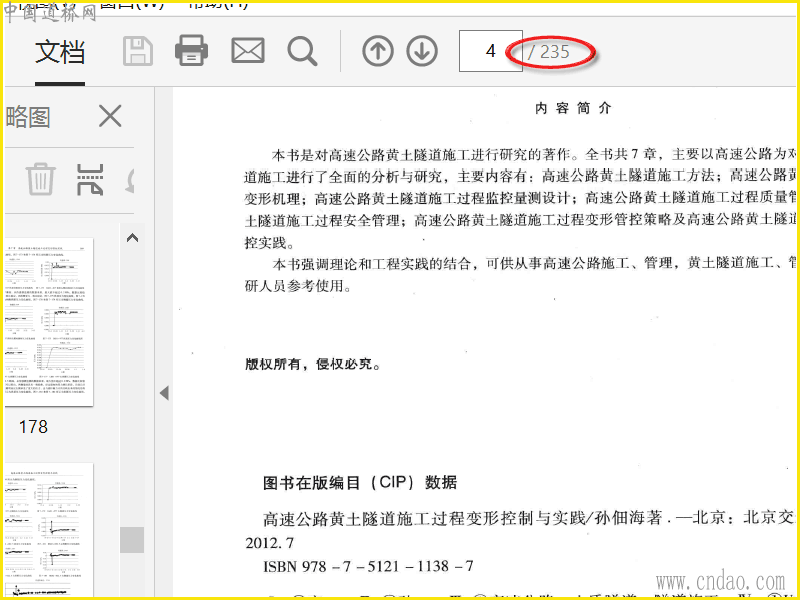Collapse side panel with left triangle
800x600 pixels.
click(164, 393)
